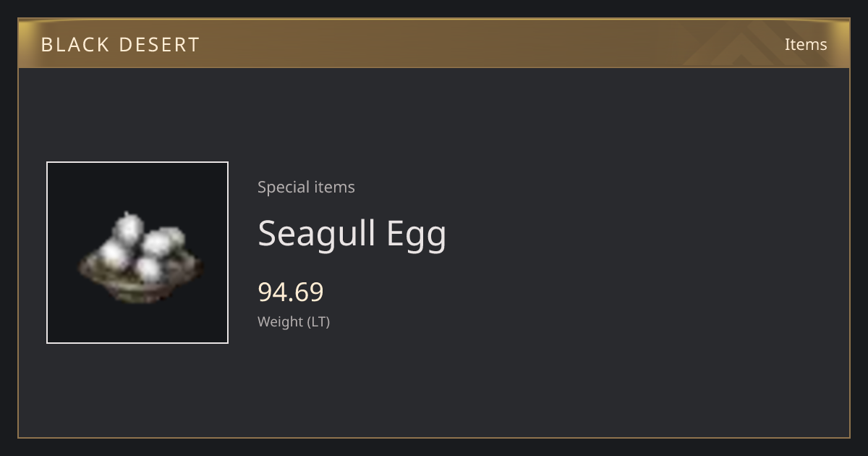Image resolution: width=868 pixels, height=456 pixels.
Task: Click the Seagull Egg item icon
Action: click(x=137, y=253)
